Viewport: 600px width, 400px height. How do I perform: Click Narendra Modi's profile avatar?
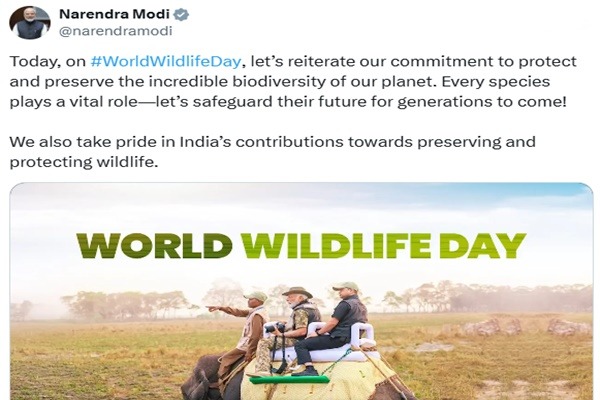click(x=31, y=22)
